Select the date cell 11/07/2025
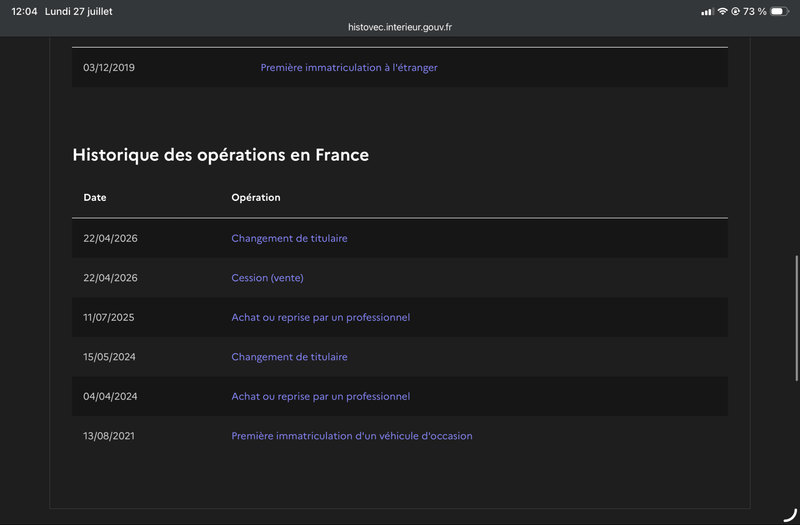800x525 pixels. pos(109,317)
